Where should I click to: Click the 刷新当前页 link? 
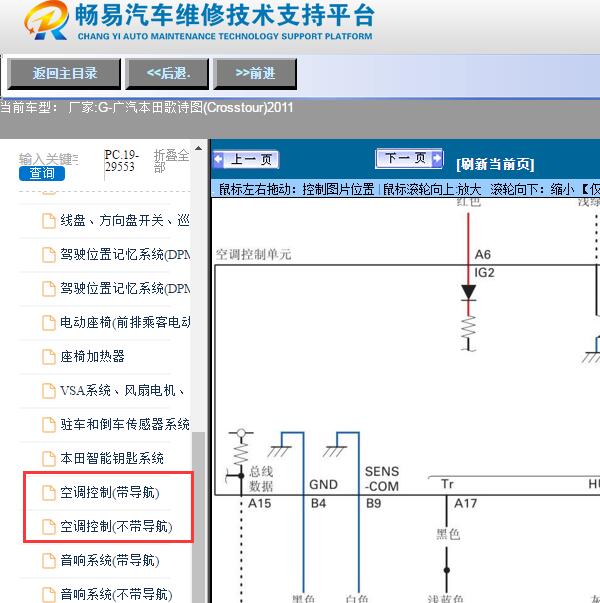tap(495, 164)
